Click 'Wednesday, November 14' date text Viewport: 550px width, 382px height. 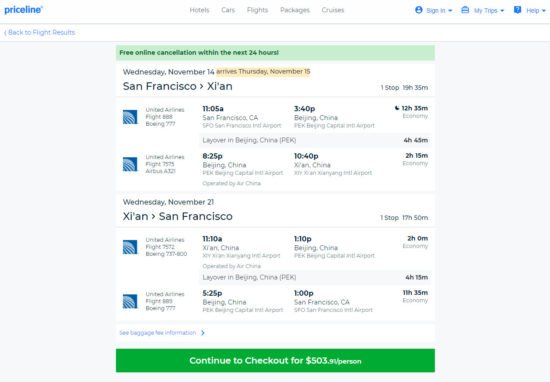pyautogui.click(x=168, y=72)
